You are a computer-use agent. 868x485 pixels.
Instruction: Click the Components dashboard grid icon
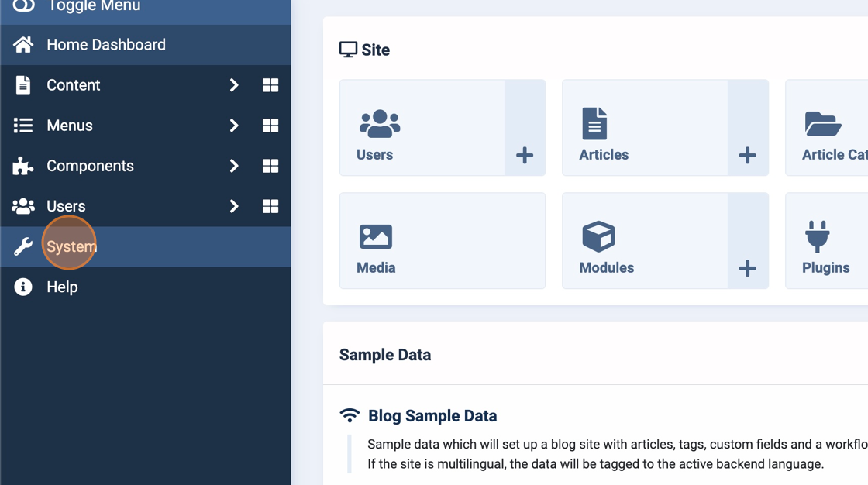(x=270, y=166)
